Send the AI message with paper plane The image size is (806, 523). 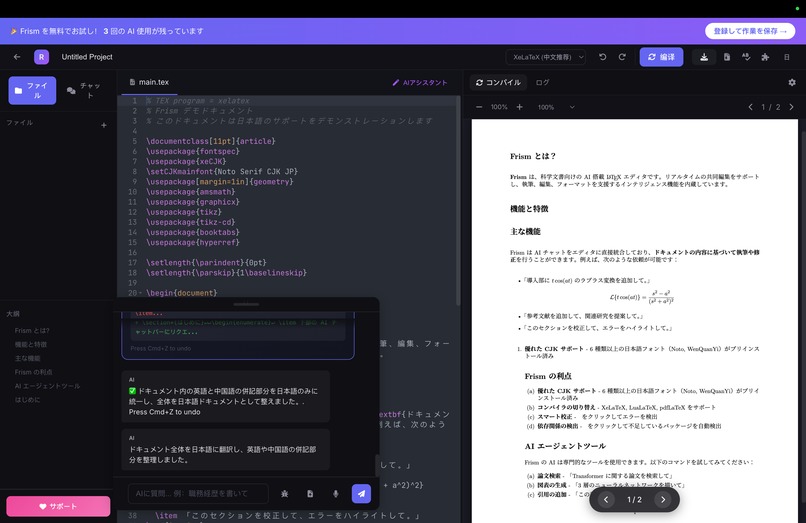(361, 494)
